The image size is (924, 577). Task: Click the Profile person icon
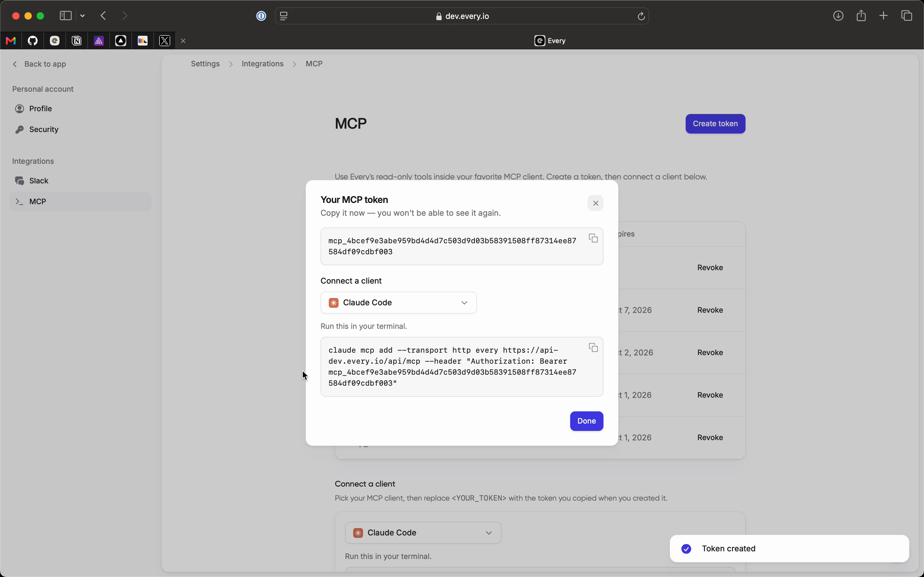(20, 109)
